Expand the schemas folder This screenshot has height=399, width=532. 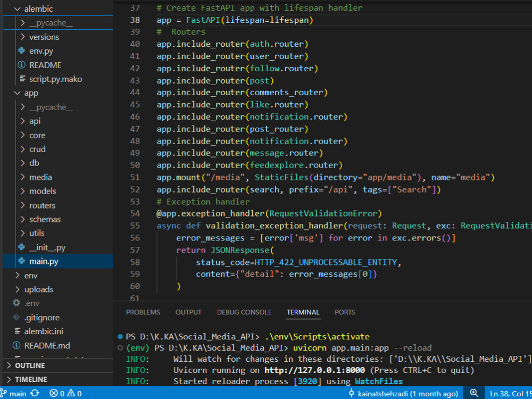pos(23,219)
